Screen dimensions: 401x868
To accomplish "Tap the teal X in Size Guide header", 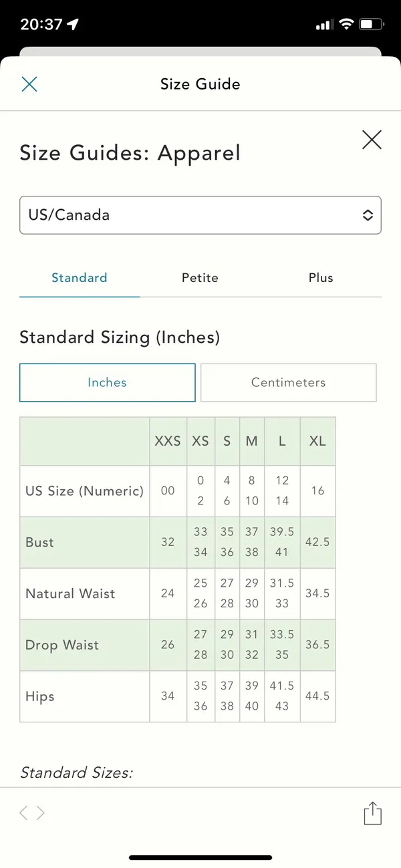I will (x=29, y=84).
